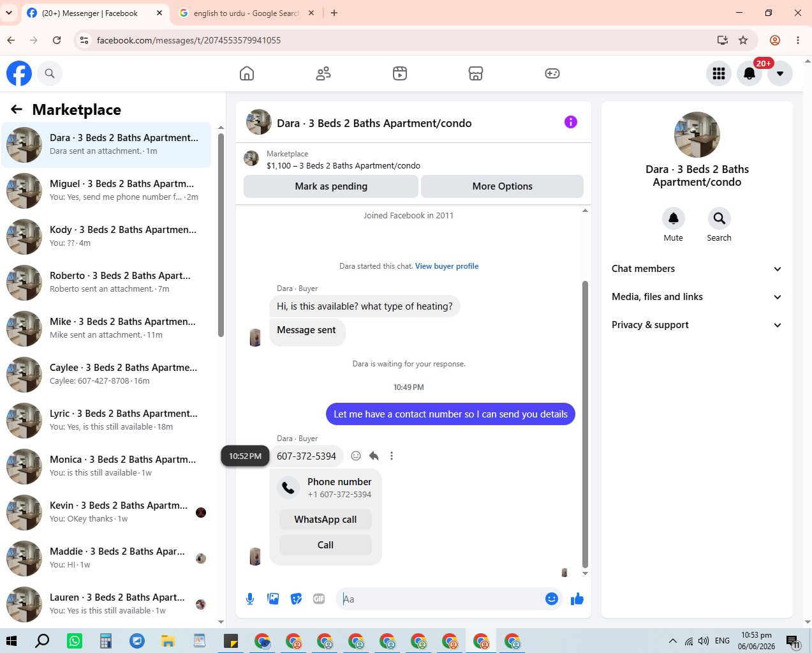812x653 pixels.
Task: Open emoji picker in message box
Action: [552, 599]
